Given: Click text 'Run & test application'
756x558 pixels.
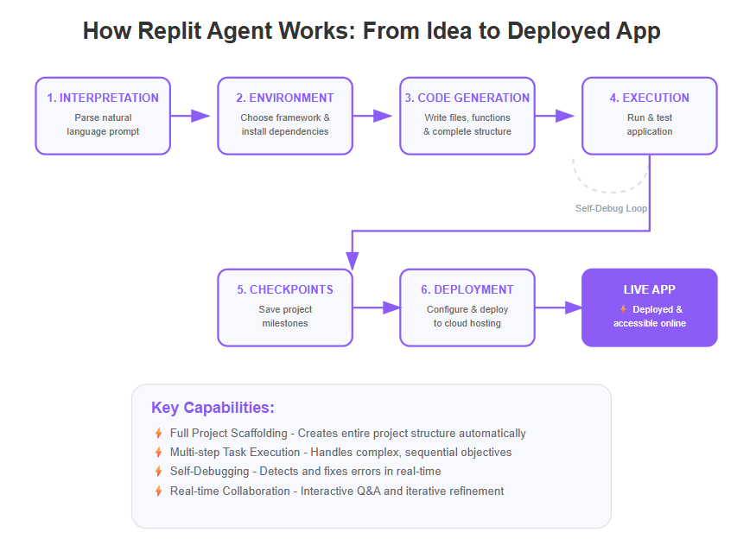Looking at the screenshot, I should tap(650, 124).
